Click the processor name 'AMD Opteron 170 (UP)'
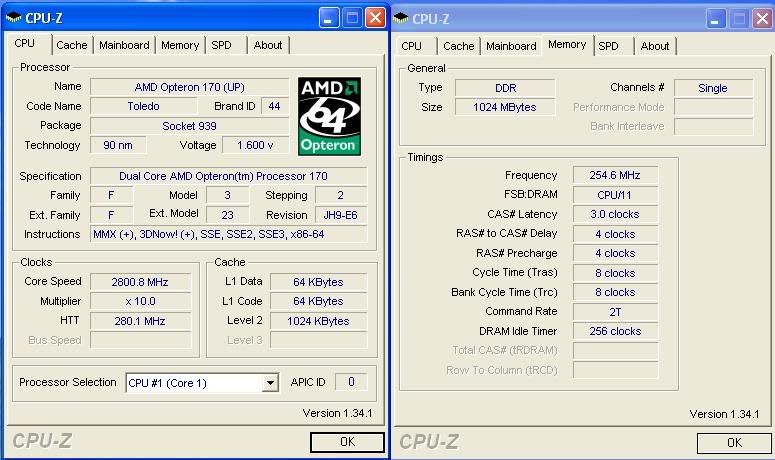 [x=190, y=87]
